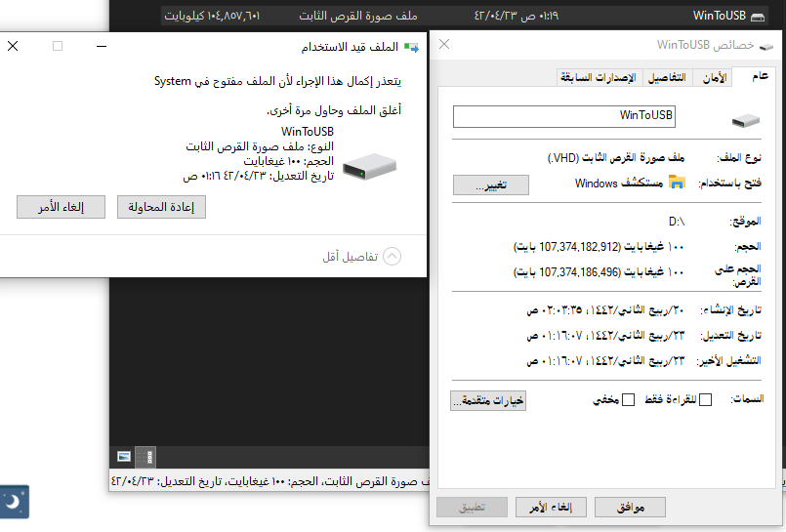Click the إعادة المحاولة retry button

(x=161, y=207)
